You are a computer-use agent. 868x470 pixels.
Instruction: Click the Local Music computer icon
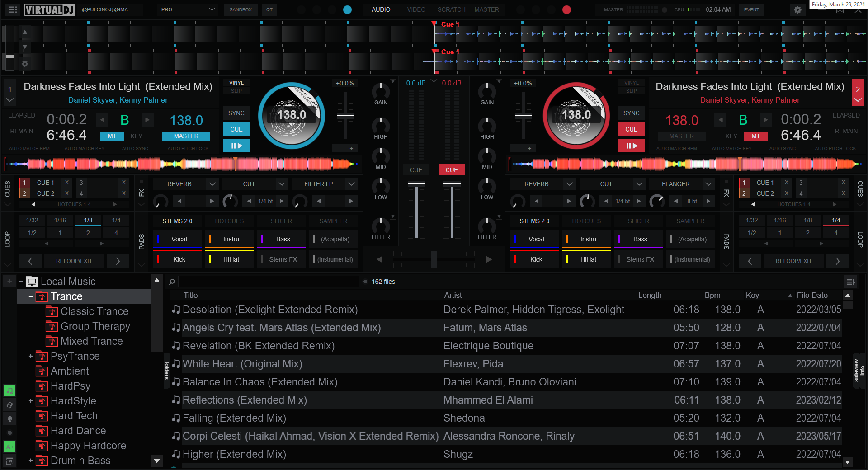pyautogui.click(x=32, y=282)
